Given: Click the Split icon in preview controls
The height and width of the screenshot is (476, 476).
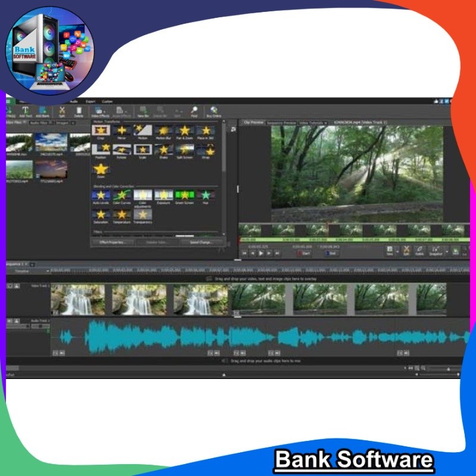Looking at the screenshot, I should coord(406,250).
